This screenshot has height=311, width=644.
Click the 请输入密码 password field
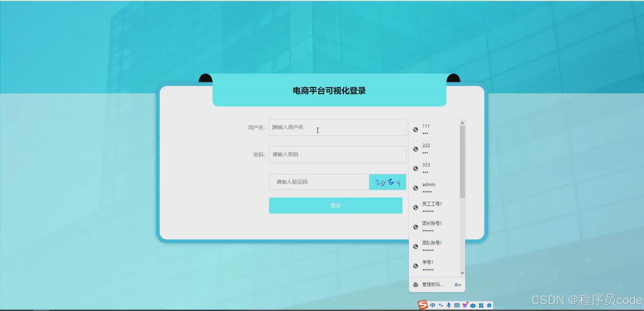(337, 154)
